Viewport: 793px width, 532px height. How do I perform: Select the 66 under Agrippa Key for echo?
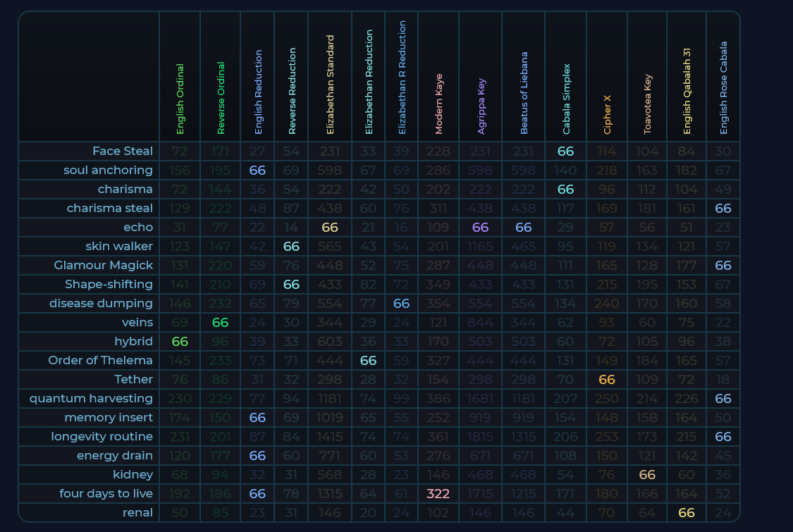pos(481,227)
